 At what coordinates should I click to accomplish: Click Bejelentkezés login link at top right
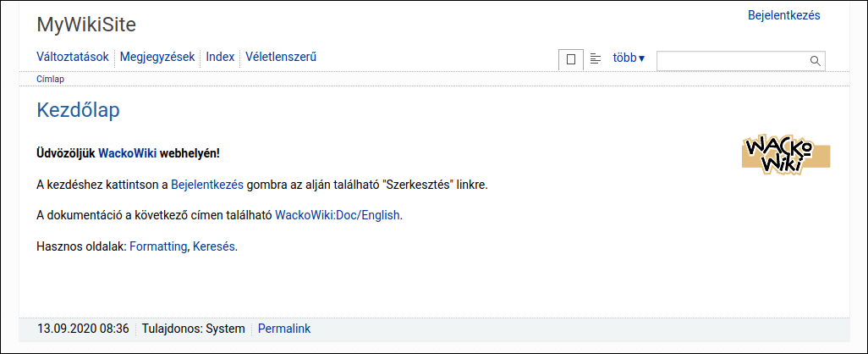[x=783, y=15]
